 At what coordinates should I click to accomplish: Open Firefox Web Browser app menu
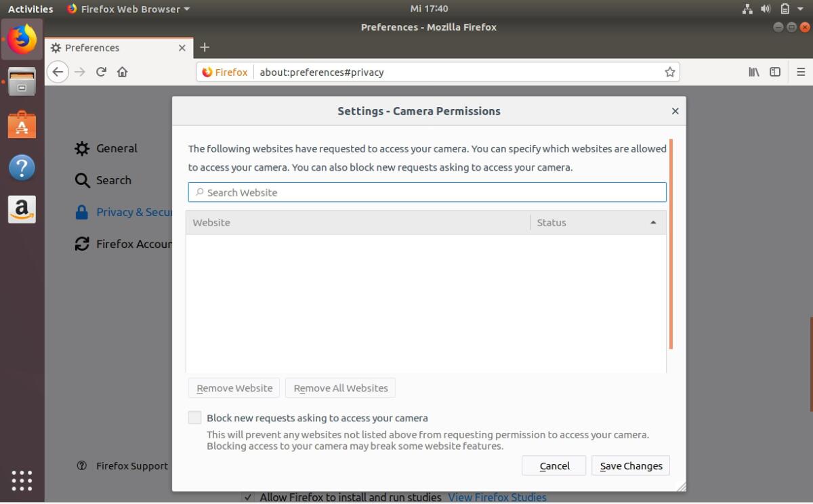[129, 9]
